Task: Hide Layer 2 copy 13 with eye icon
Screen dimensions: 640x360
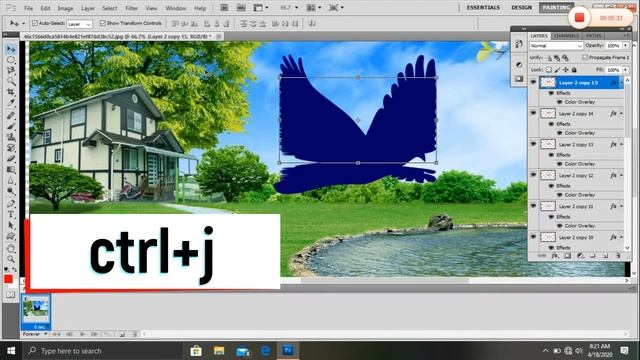Action: [x=533, y=144]
